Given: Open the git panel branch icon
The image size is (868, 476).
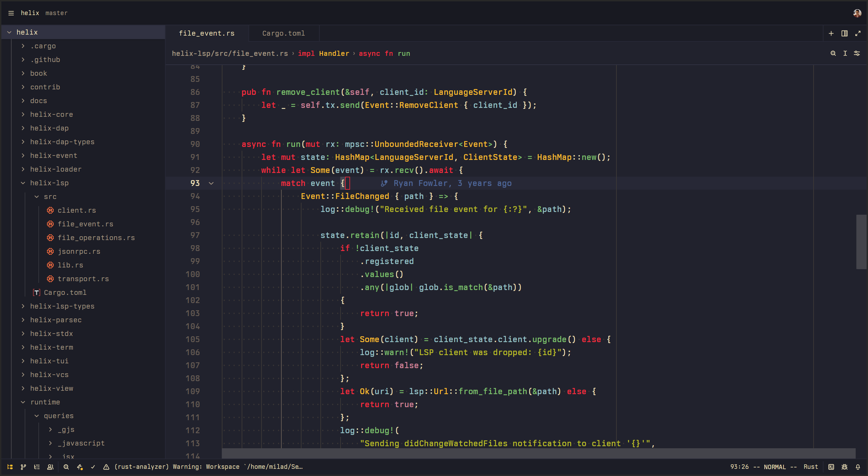Looking at the screenshot, I should click(x=23, y=467).
